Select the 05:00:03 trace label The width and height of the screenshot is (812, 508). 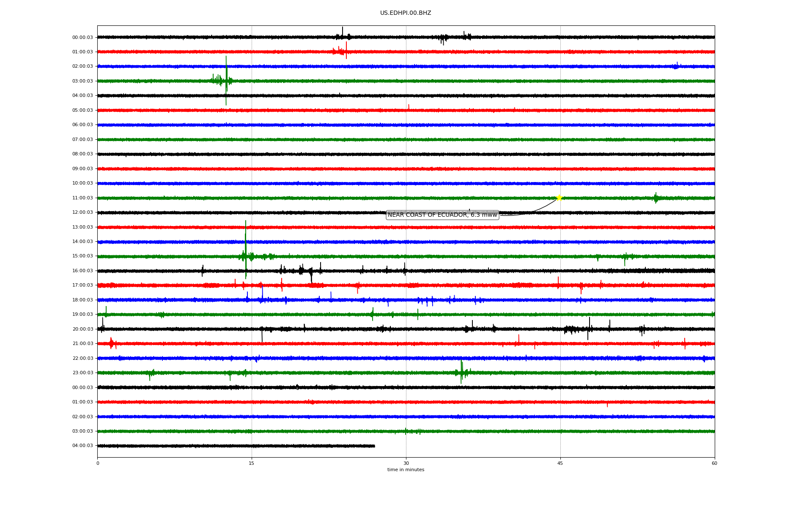click(x=82, y=110)
